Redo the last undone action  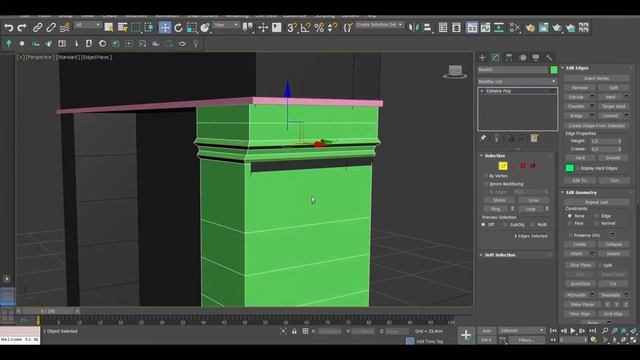click(22, 28)
